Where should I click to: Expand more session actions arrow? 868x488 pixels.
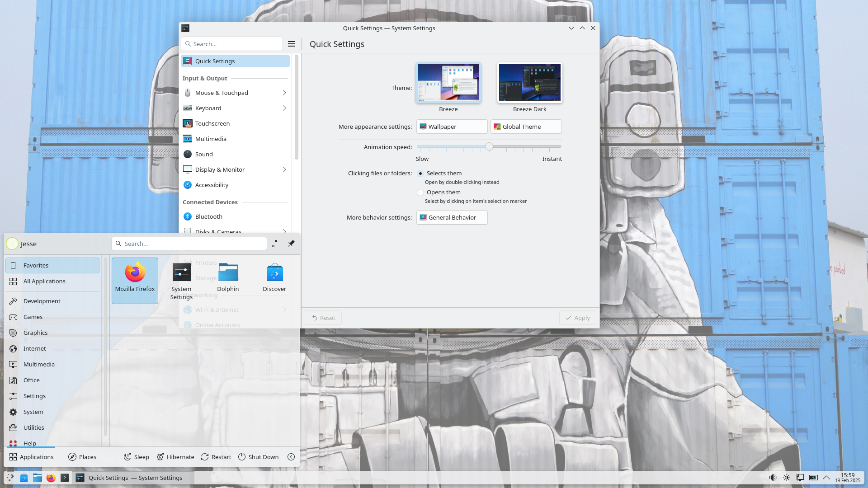point(291,457)
